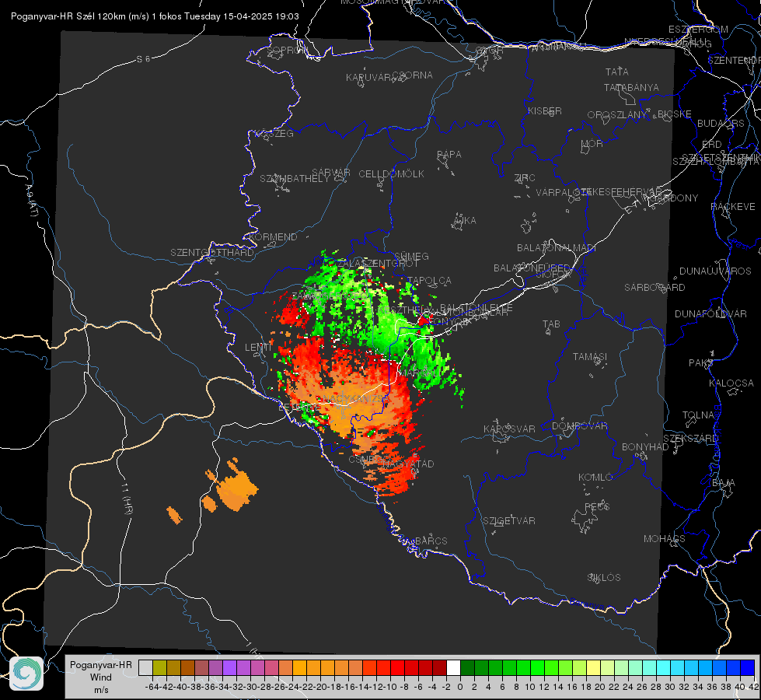
Task: Click the SZIGETVAR town label
Action: point(509,521)
